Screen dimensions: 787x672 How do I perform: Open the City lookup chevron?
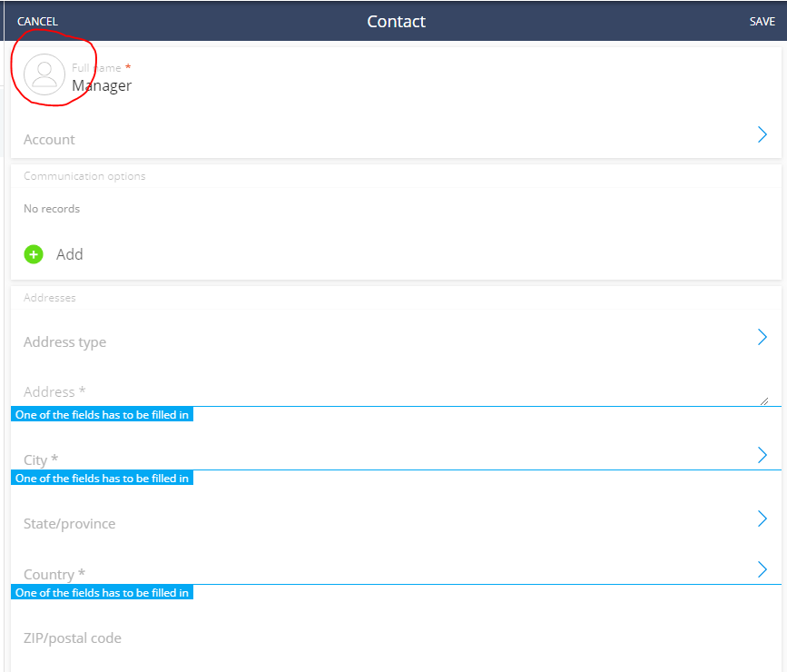coord(762,455)
